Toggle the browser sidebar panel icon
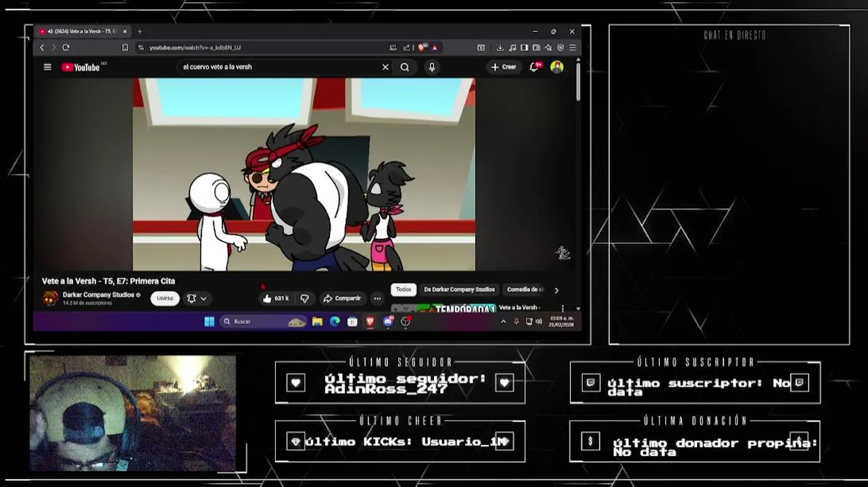Viewport: 868px width, 487px height. coord(524,47)
